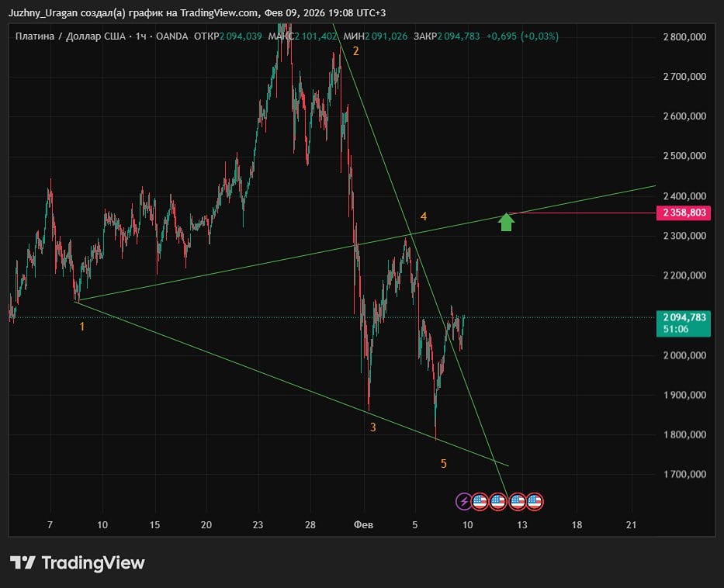Open the purple lightning event icon
This screenshot has height=588, width=724.
click(x=463, y=501)
